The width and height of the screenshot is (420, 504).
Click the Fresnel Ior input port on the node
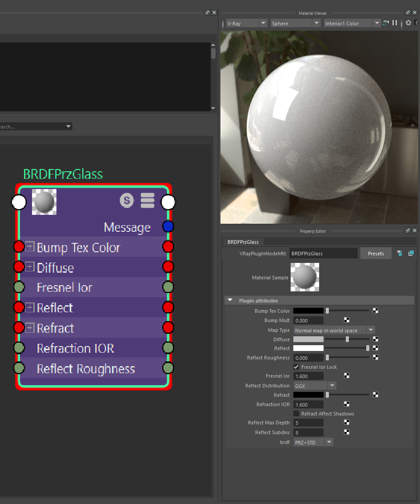pyautogui.click(x=19, y=287)
